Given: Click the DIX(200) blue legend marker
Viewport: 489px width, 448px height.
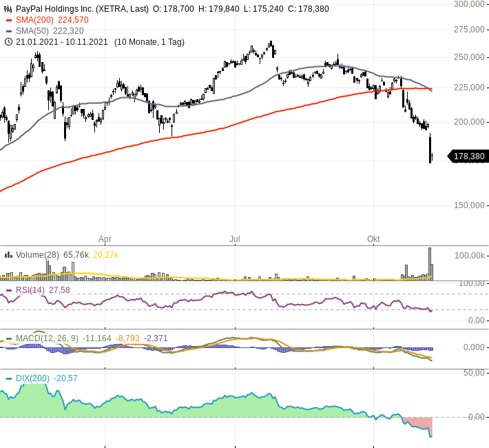Looking at the screenshot, I should (x=9, y=378).
